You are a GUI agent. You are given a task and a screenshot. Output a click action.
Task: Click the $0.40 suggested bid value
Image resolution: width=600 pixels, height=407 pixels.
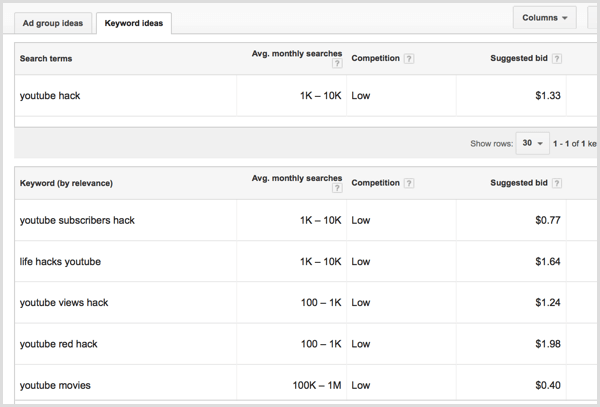pos(548,385)
